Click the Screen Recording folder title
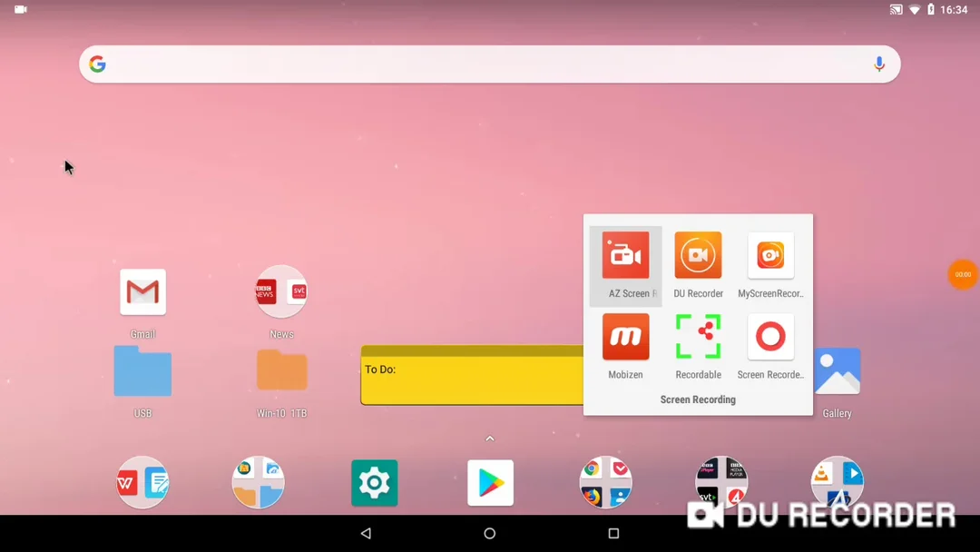Screen dimensions: 980x552 point(698,399)
